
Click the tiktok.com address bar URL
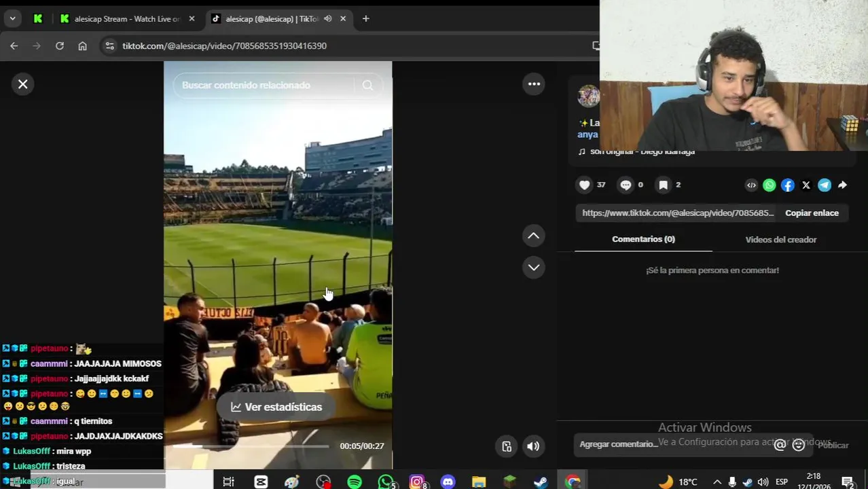point(224,46)
